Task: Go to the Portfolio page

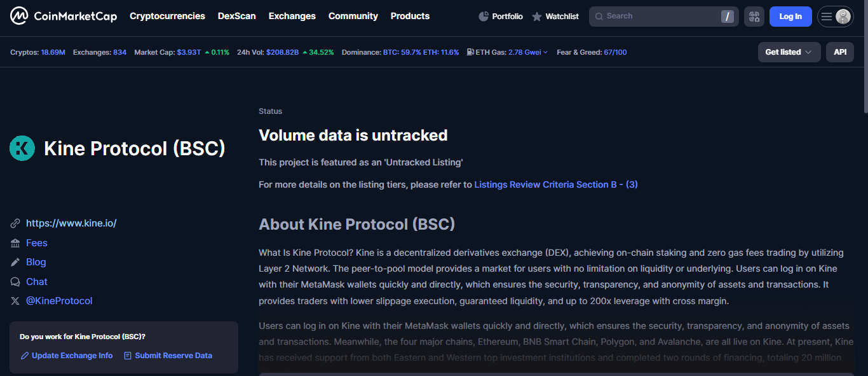Action: (501, 17)
